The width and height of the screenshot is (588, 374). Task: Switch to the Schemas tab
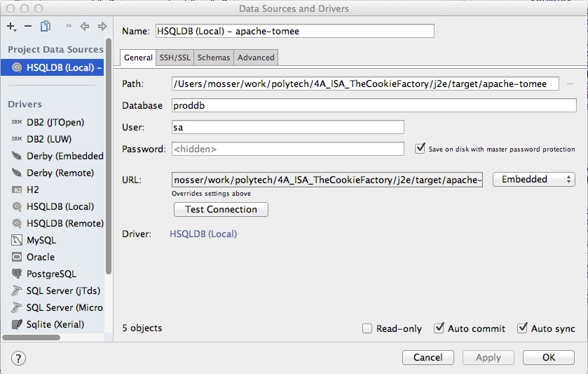pos(214,58)
